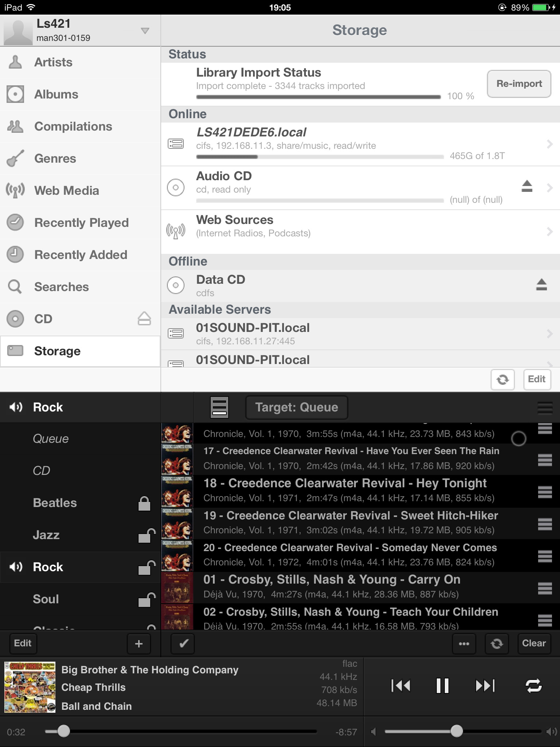The height and width of the screenshot is (747, 560).
Task: Click the Clear button
Action: (x=534, y=644)
